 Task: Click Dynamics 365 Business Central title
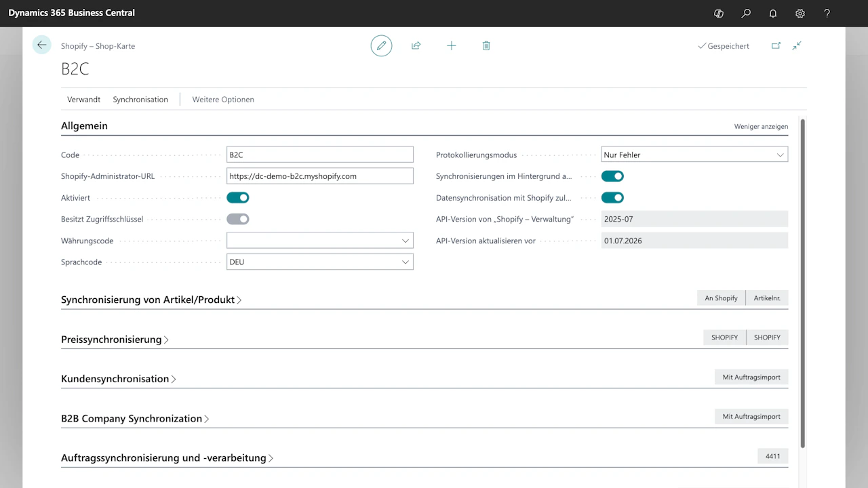pos(72,13)
